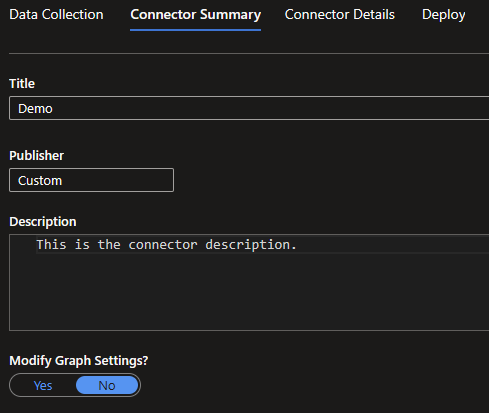
Task: Select the Connector Summary tab
Action: point(196,15)
